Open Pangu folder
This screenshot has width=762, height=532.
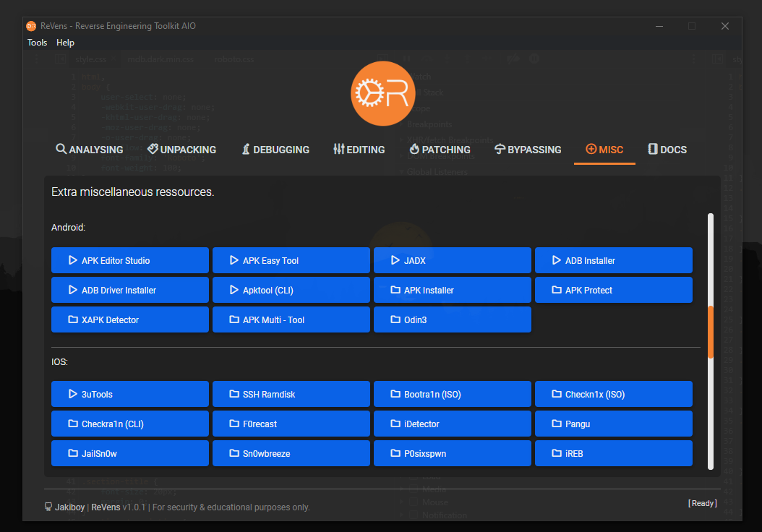pos(614,424)
